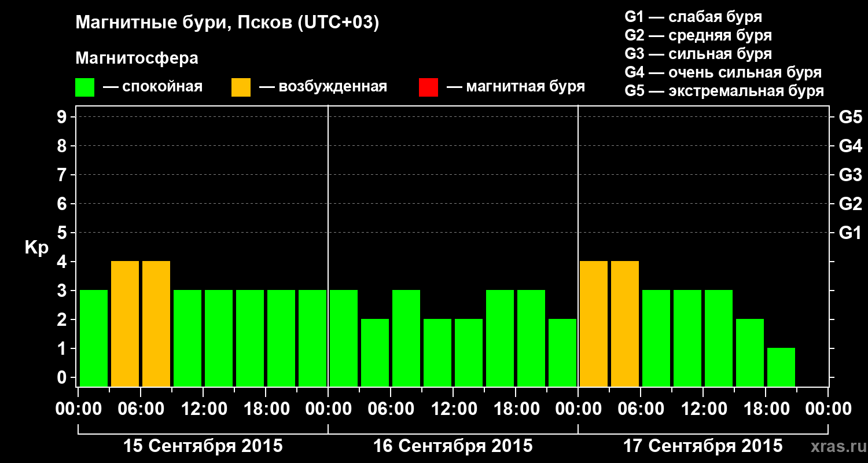This screenshot has height=463, width=868.
Task: Click the 'G1 — слабая буря' legend line
Action: [x=693, y=17]
